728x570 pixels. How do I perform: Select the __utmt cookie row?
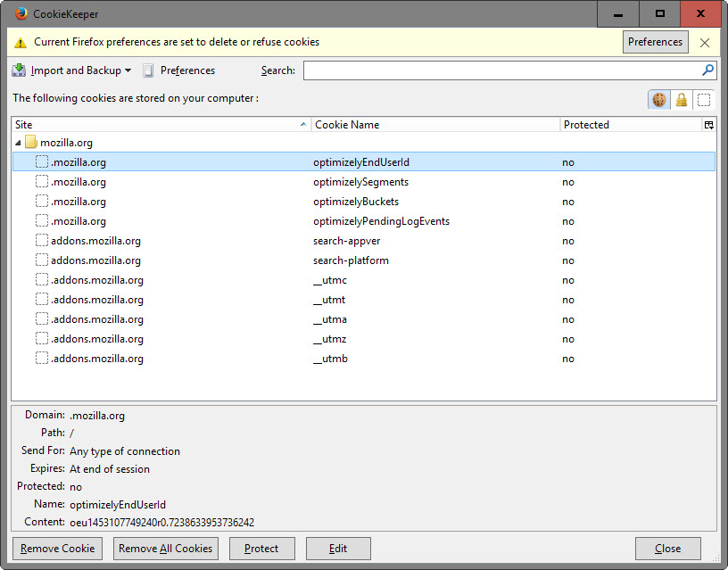point(364,300)
